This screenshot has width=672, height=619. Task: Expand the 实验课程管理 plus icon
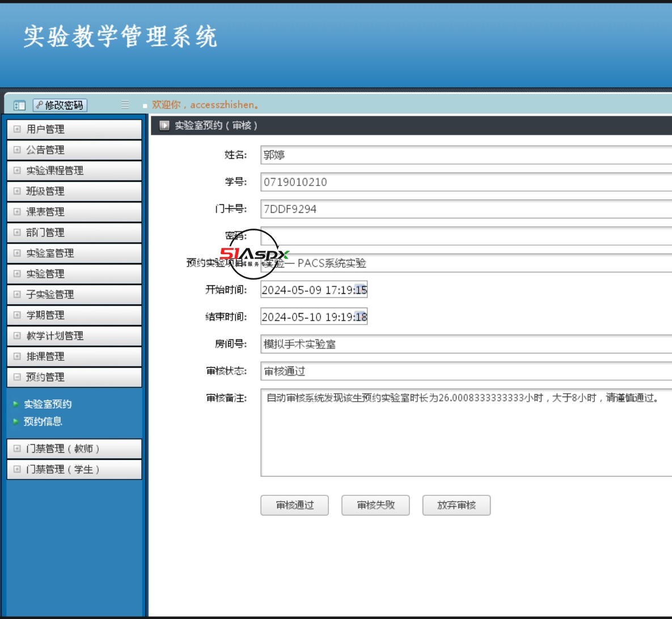17,170
